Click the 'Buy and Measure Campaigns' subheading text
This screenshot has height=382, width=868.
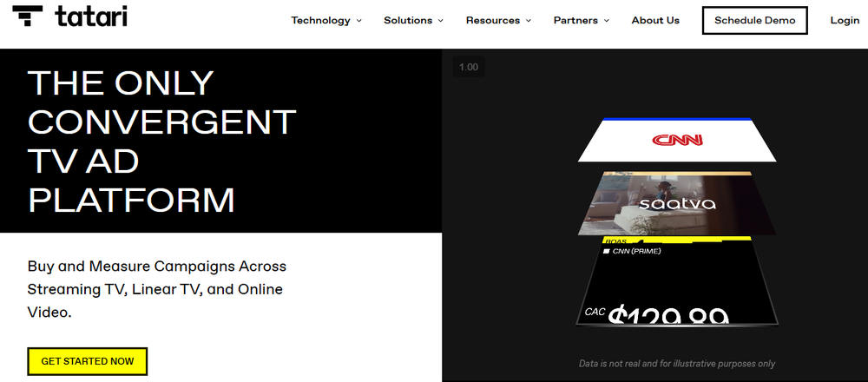[x=156, y=289]
